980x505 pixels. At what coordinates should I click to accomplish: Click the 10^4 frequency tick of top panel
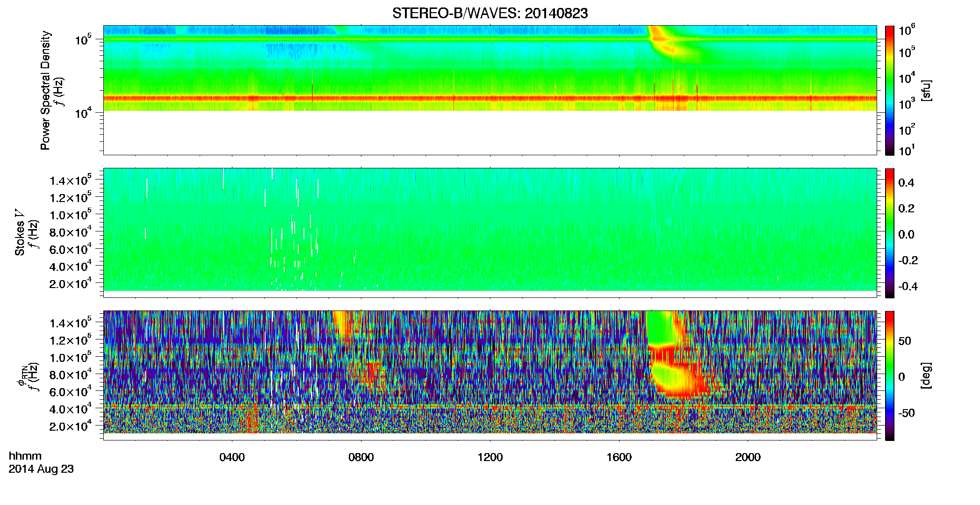[83, 113]
